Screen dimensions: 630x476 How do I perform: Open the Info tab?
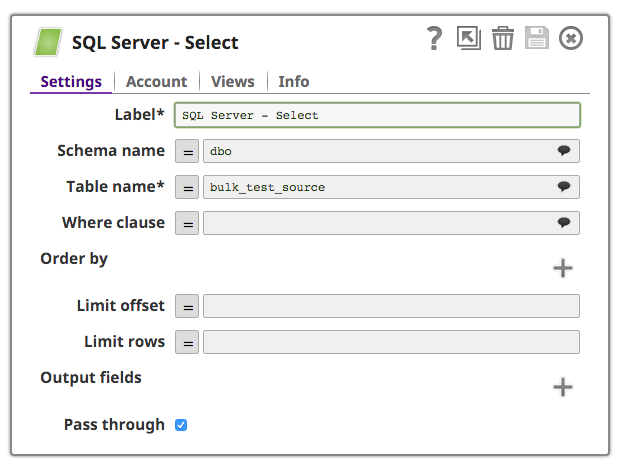tap(294, 82)
